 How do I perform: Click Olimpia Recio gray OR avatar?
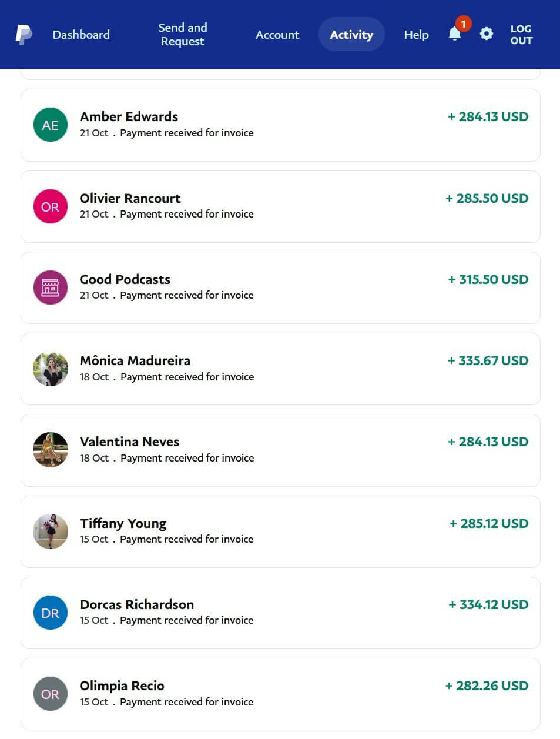click(51, 694)
